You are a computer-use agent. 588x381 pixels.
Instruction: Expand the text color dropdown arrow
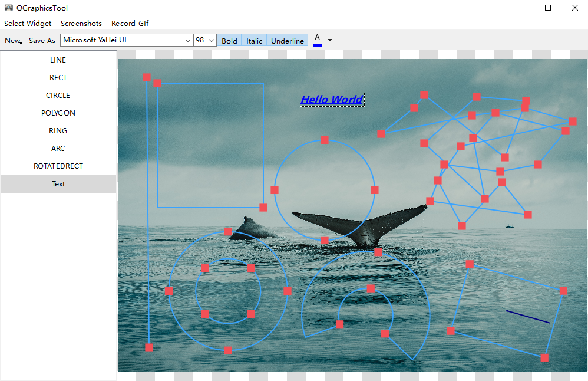tap(329, 40)
